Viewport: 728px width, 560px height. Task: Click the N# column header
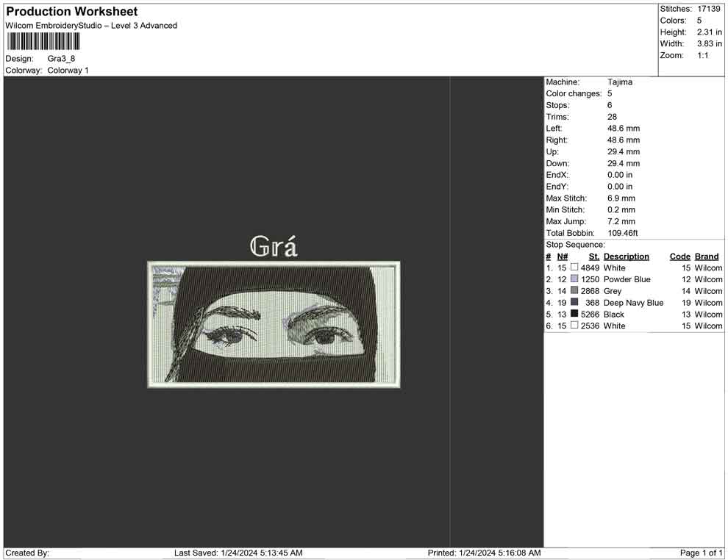(563, 256)
